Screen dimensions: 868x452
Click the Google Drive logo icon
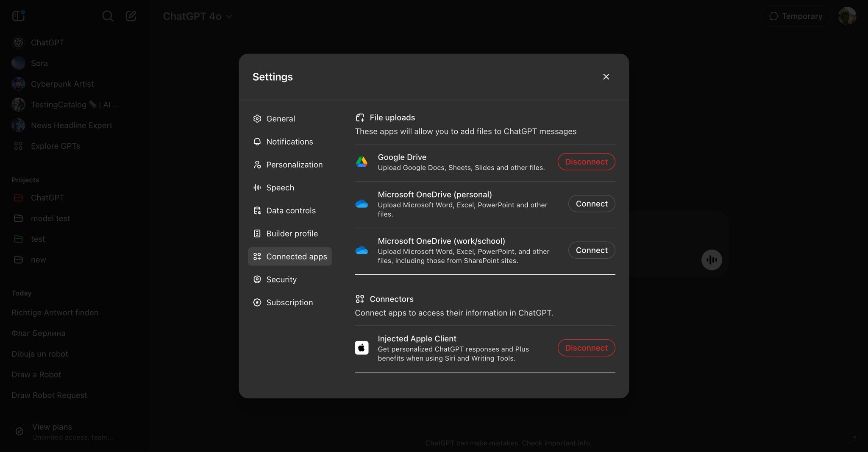coord(362,162)
